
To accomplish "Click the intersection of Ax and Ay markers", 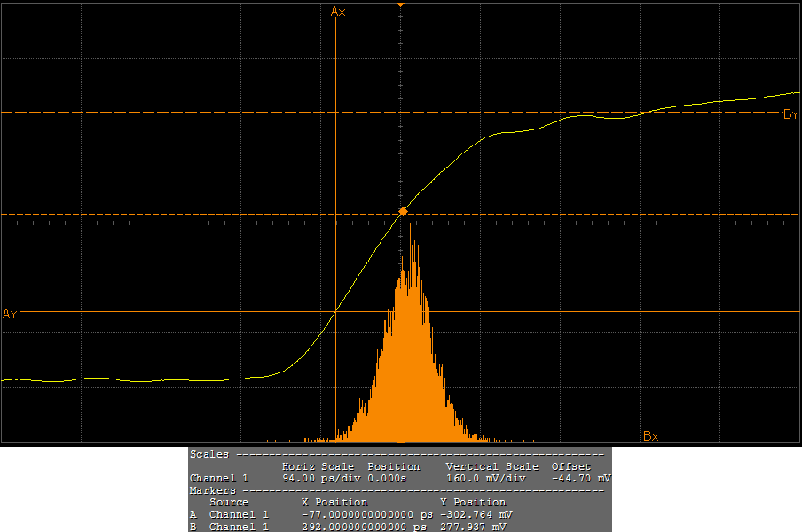I will click(335, 312).
